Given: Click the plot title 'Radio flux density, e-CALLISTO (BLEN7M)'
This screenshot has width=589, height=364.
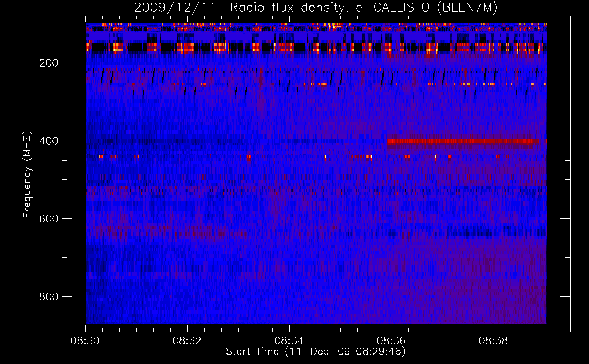Looking at the screenshot, I should [363, 8].
